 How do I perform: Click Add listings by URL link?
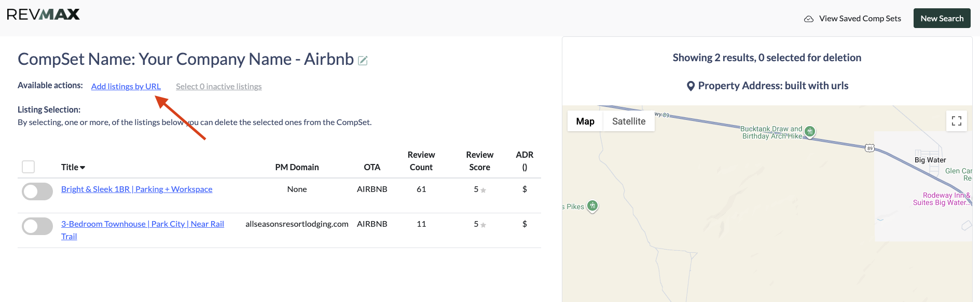click(126, 86)
